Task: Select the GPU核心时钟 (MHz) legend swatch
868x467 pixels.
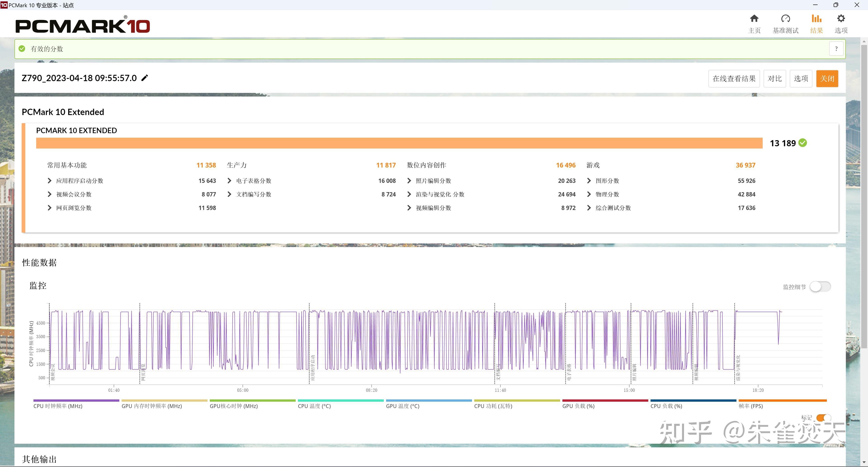Action: coord(253,400)
